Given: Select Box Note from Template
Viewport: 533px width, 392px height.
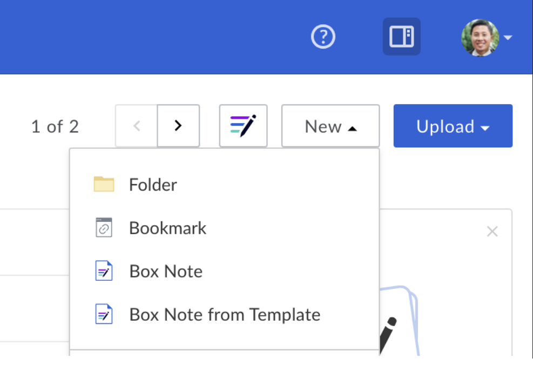Looking at the screenshot, I should [x=225, y=314].
